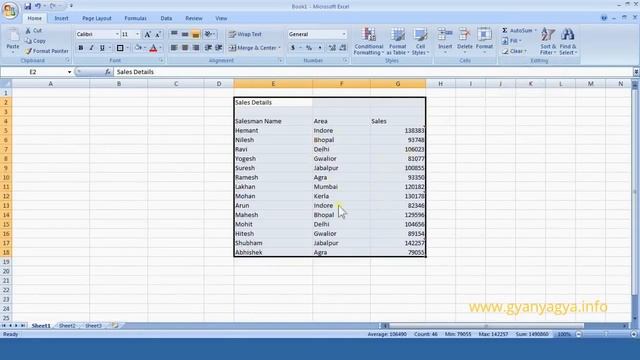Activate Format Painter
The width and height of the screenshot is (640, 360).
coord(47,51)
